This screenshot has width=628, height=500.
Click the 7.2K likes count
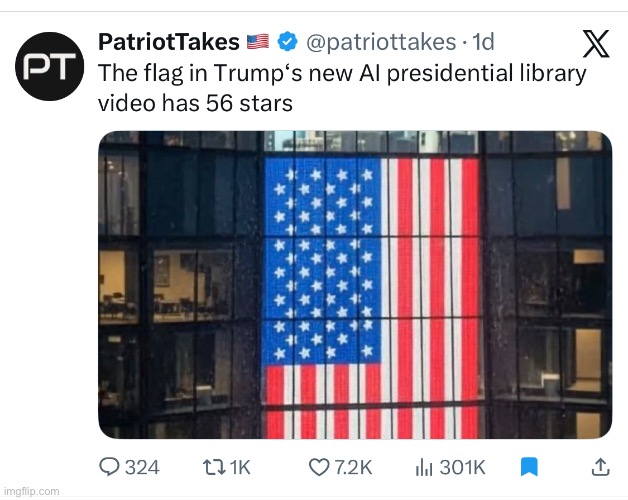click(353, 468)
